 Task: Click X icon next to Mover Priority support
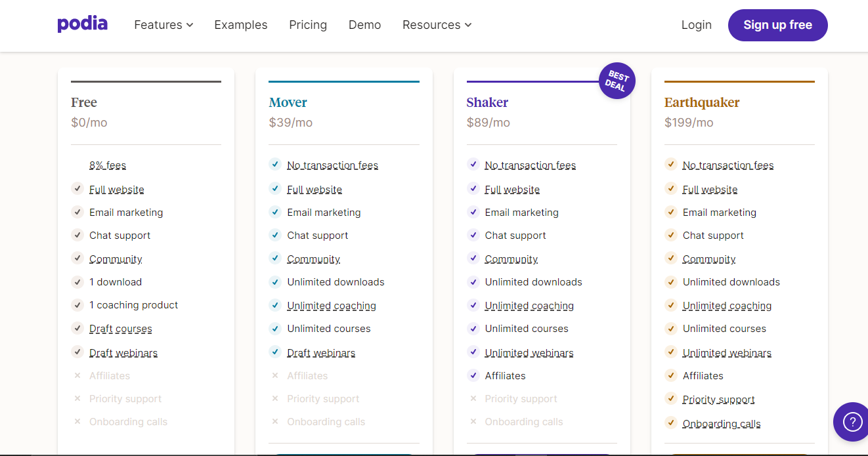(x=275, y=399)
